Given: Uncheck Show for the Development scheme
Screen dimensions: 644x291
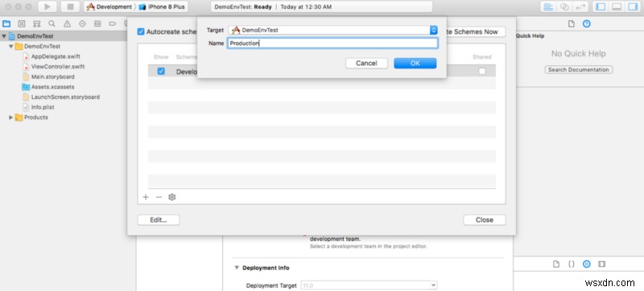Looking at the screenshot, I should tap(161, 71).
